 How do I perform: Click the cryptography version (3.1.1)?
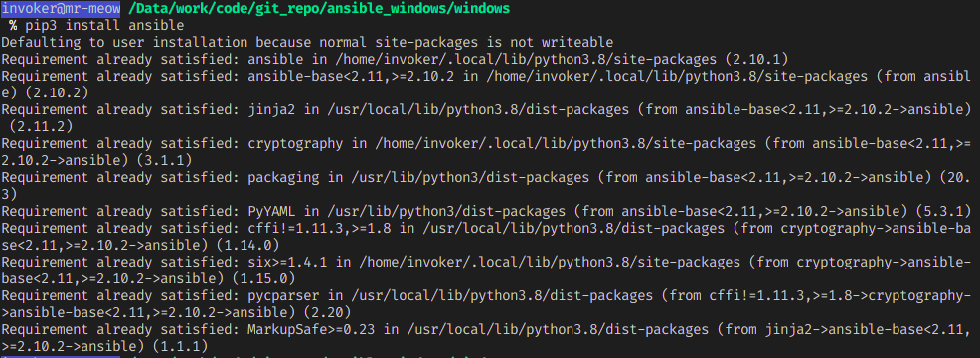165,160
